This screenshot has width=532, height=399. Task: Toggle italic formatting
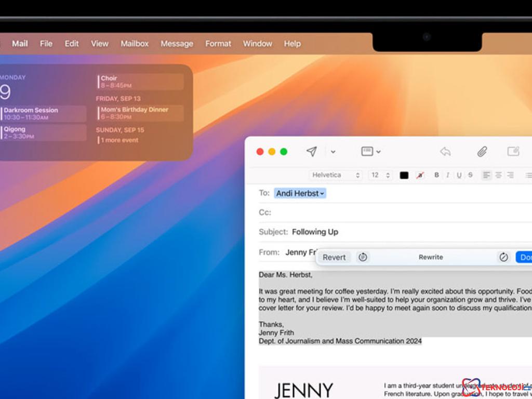(448, 175)
